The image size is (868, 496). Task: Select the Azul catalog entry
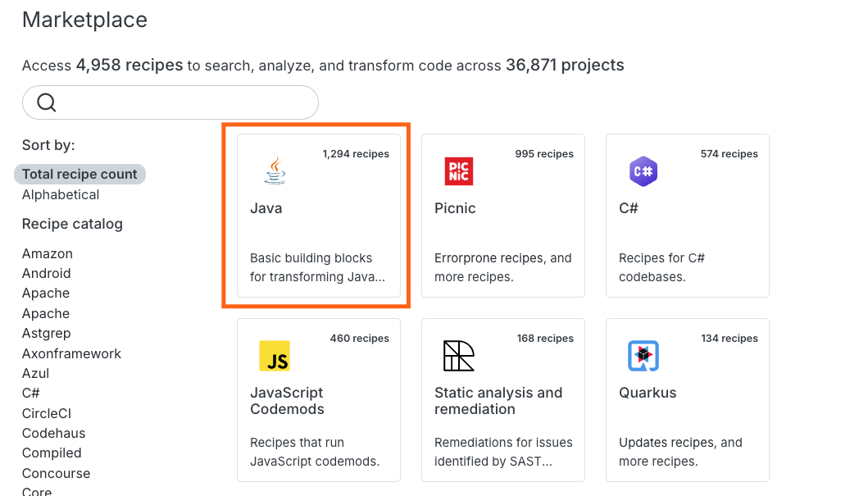[35, 373]
